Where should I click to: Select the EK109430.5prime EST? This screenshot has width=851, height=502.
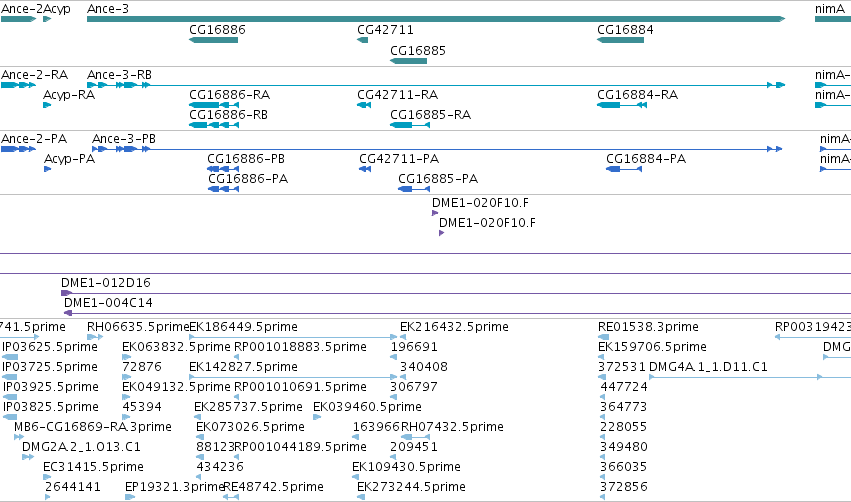(x=355, y=477)
